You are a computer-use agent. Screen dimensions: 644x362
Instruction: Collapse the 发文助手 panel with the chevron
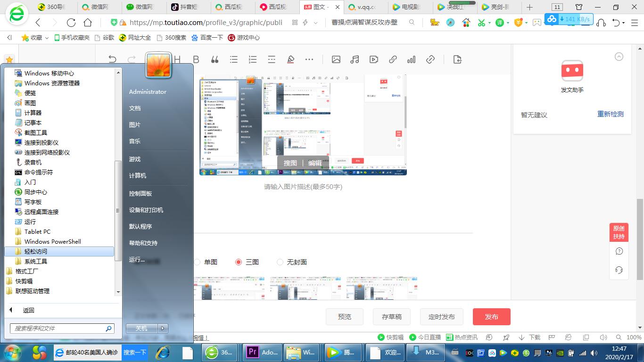click(x=619, y=57)
